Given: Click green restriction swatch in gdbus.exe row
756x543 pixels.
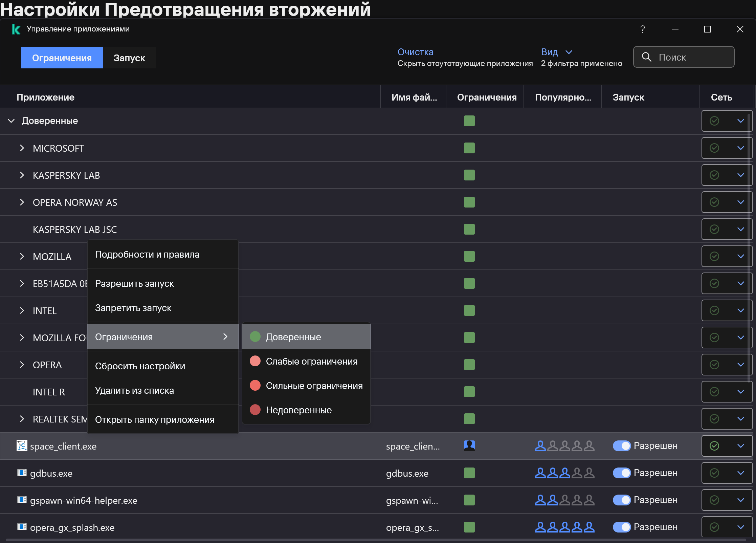Looking at the screenshot, I should pos(469,473).
